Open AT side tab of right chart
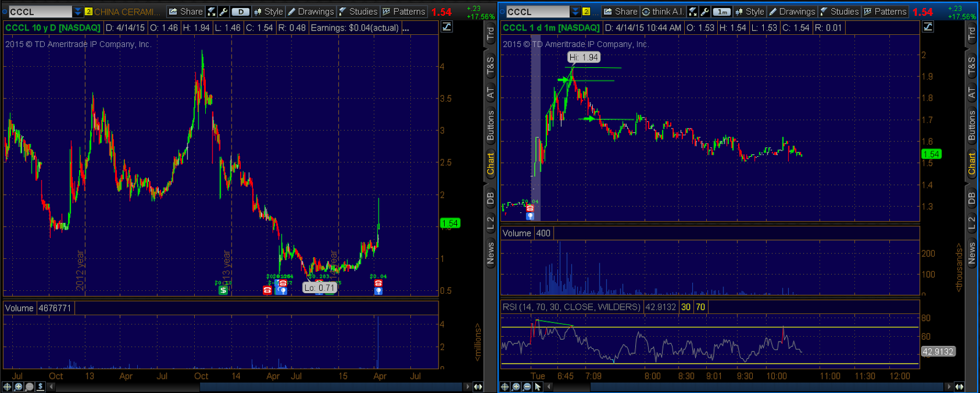The width and height of the screenshot is (980, 393). pos(971,93)
